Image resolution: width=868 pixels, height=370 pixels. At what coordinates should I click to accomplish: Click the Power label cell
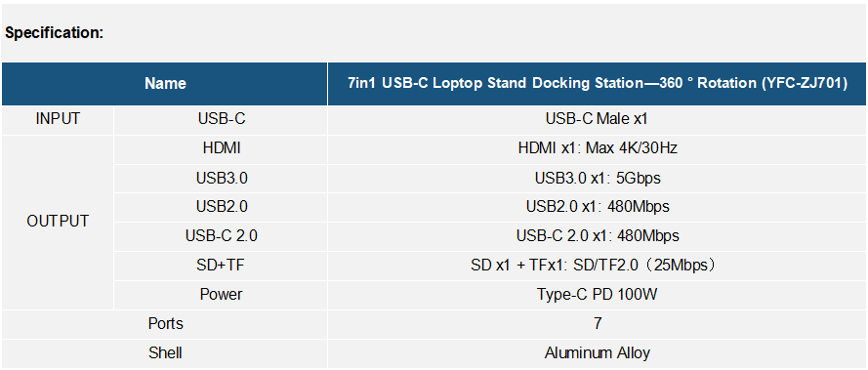coord(221,294)
